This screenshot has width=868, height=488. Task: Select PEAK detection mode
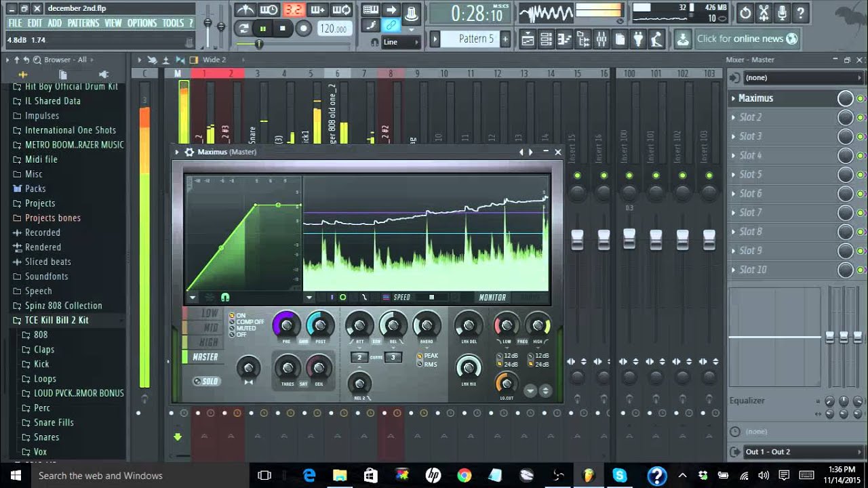[x=428, y=356]
